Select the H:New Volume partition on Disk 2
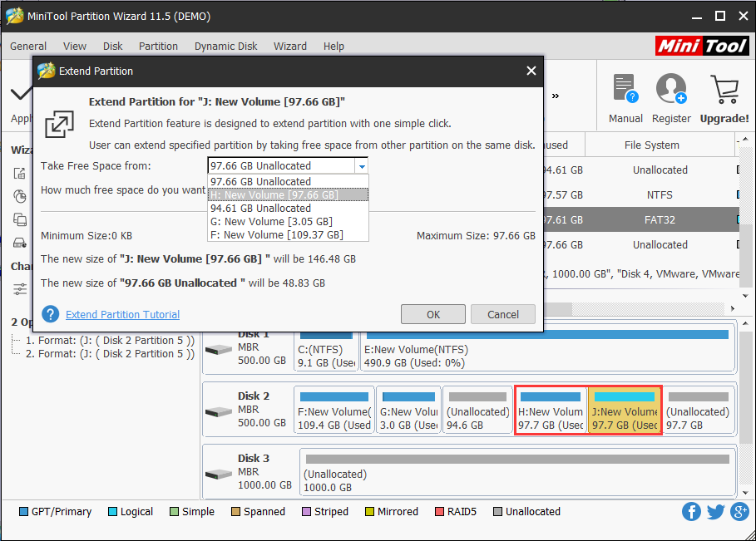 tap(551, 411)
